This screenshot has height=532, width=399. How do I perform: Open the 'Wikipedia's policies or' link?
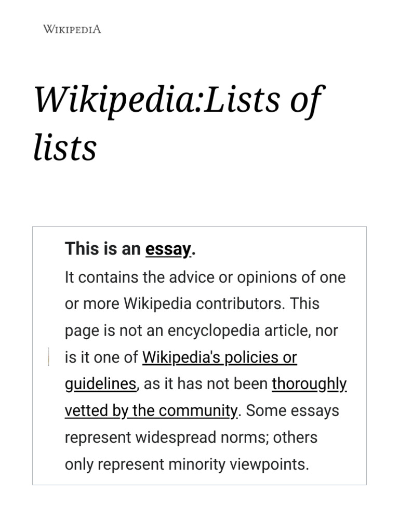point(219,357)
